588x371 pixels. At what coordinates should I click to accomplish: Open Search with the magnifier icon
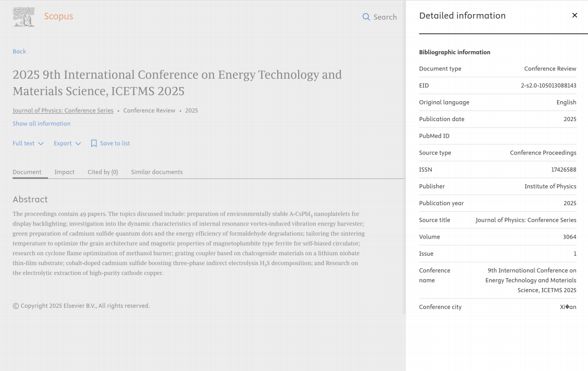click(366, 17)
